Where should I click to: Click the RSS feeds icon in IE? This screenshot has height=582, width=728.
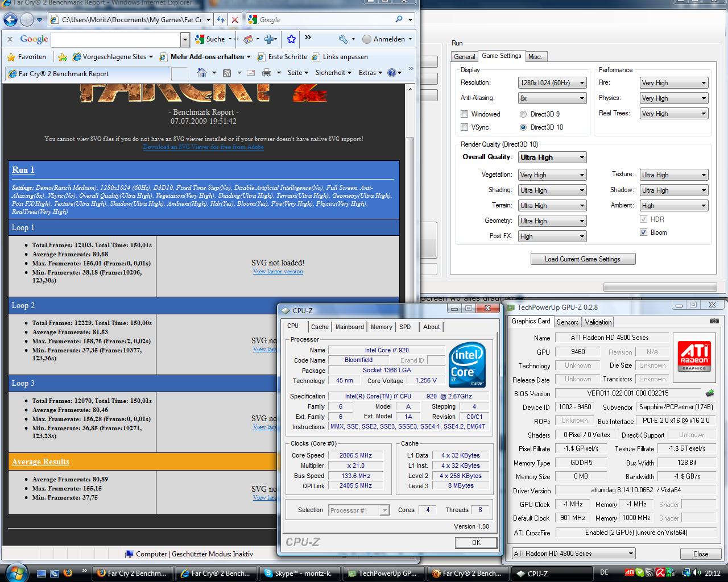(226, 73)
